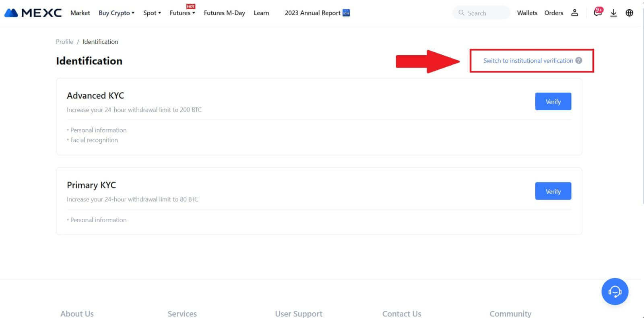Open the notifications message icon
644x318 pixels.
(x=598, y=13)
